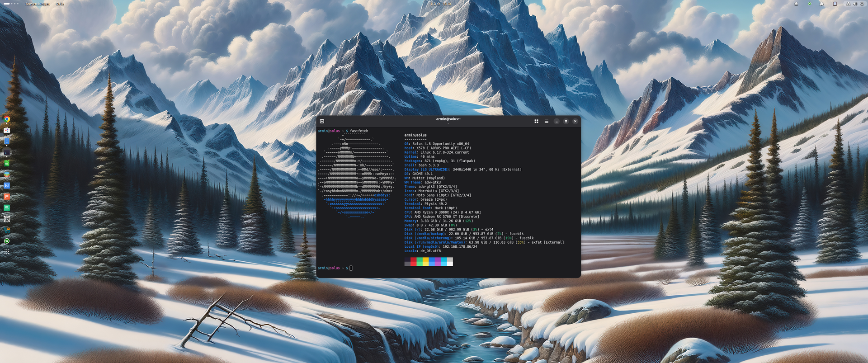The width and height of the screenshot is (868, 363).
Task: Click the Terminal icon in the dock
Action: pos(7,153)
